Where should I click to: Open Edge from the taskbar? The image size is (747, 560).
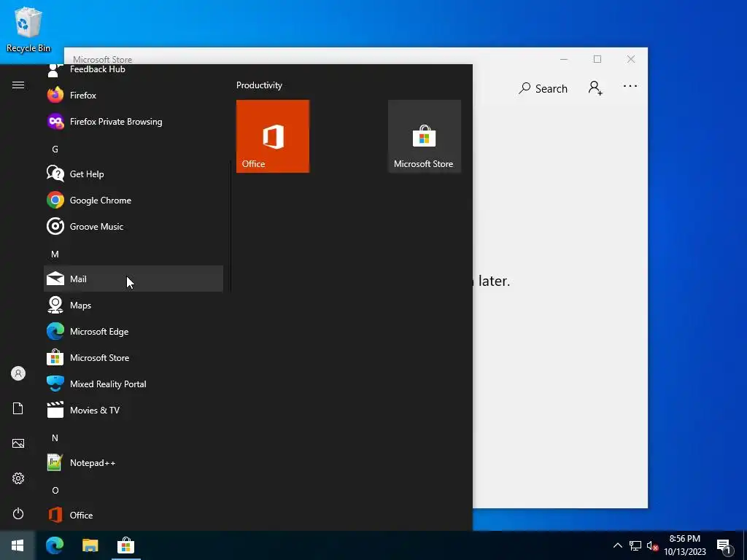55,545
